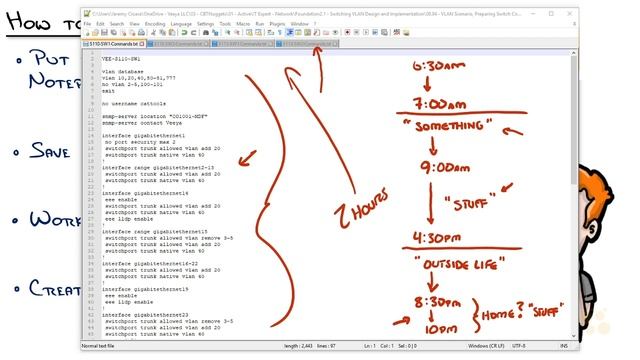Click the vertical scrollbar thumb
The height and width of the screenshot is (360, 640).
point(573,120)
